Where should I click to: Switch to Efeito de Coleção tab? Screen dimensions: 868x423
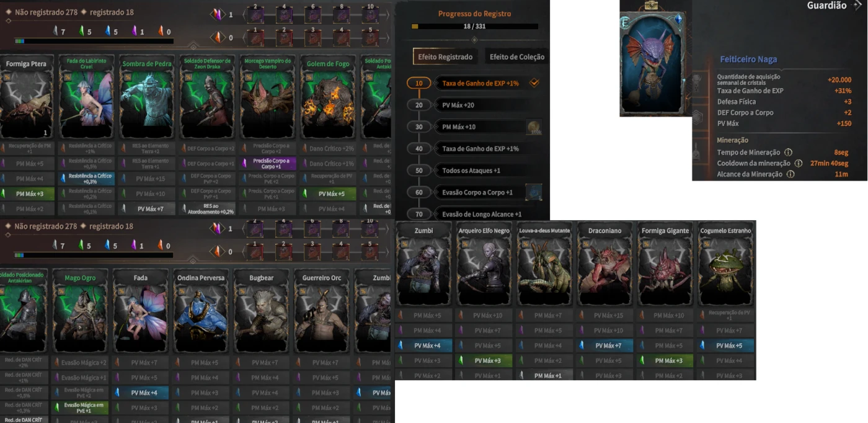516,57
